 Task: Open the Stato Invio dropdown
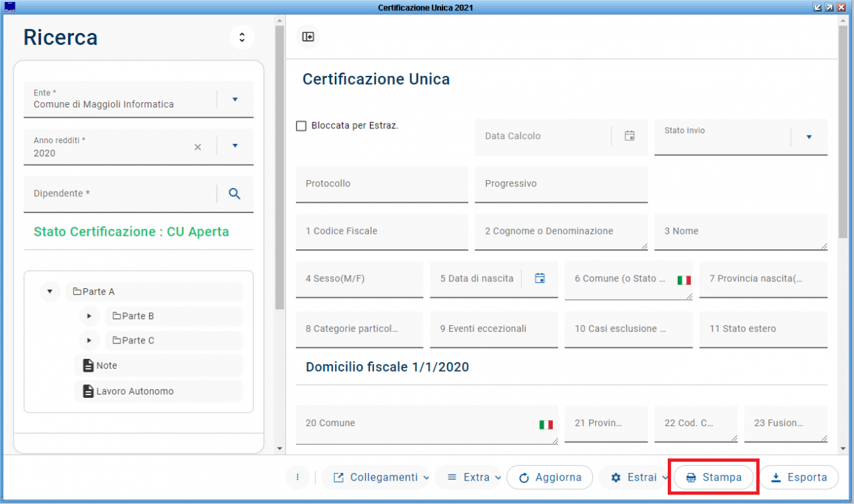[809, 137]
